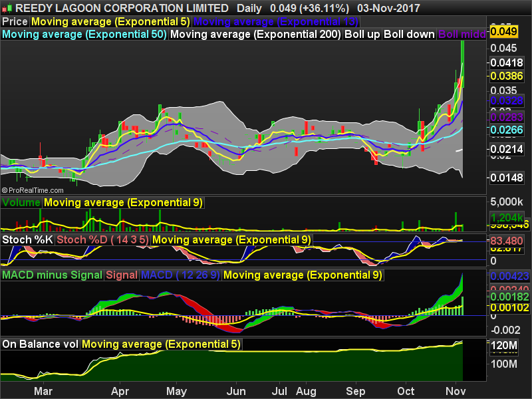
Task: Click the On Balance vol label
Action: (40, 344)
